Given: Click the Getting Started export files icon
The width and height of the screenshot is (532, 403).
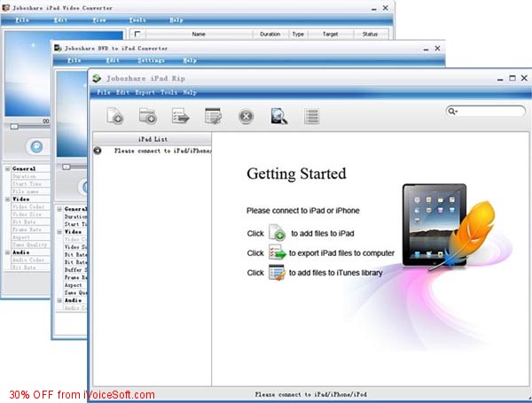Looking at the screenshot, I should click(278, 252).
